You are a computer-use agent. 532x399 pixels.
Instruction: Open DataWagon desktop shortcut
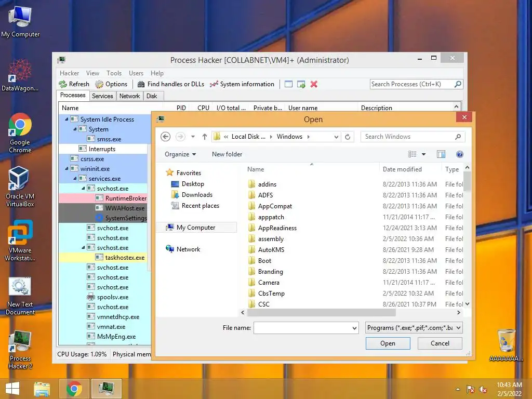pos(20,75)
